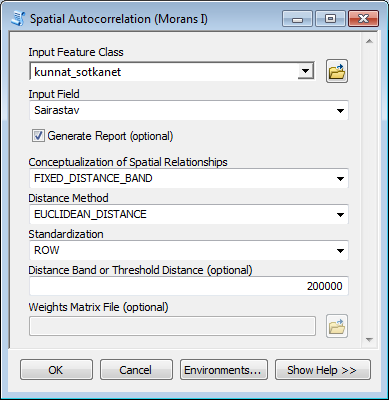Click the Generate Report (optional) label
The width and height of the screenshot is (389, 400).
click(110, 136)
